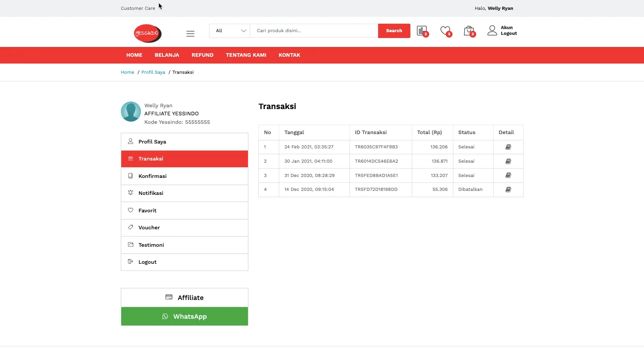This screenshot has width=644, height=363.
Task: Click the Affiliate button
Action: click(184, 298)
